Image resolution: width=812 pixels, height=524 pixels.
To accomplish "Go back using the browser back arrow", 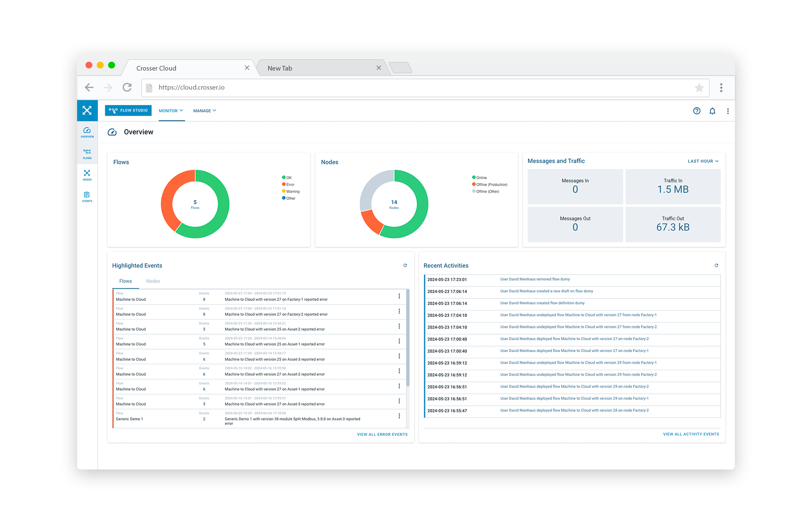I will click(x=89, y=87).
